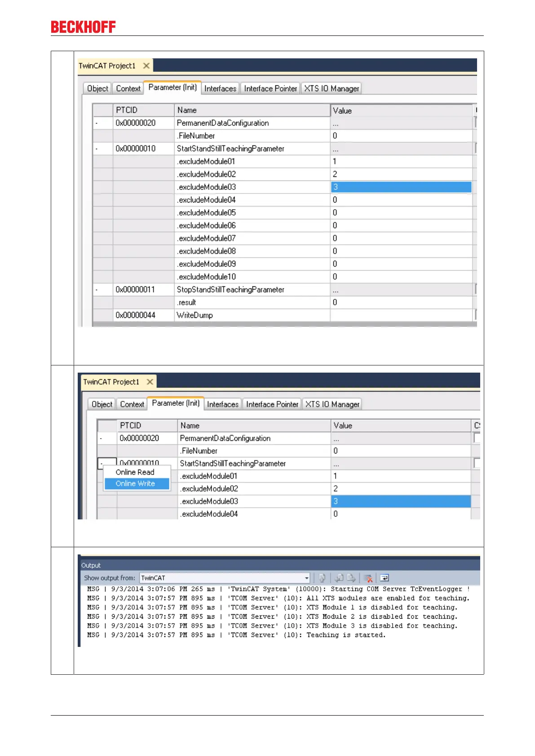
Task: Click 'All XTS modules are enabled' output line
Action: coord(278,598)
